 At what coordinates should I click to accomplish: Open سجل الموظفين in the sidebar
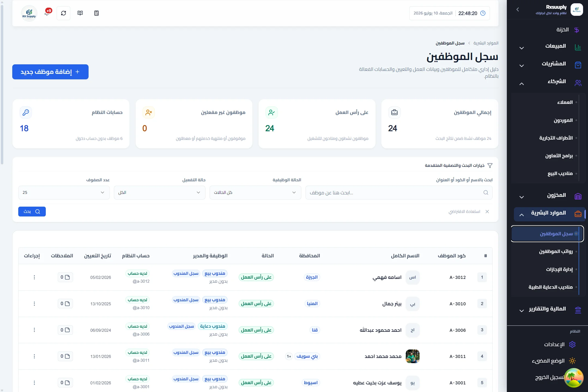point(547,234)
